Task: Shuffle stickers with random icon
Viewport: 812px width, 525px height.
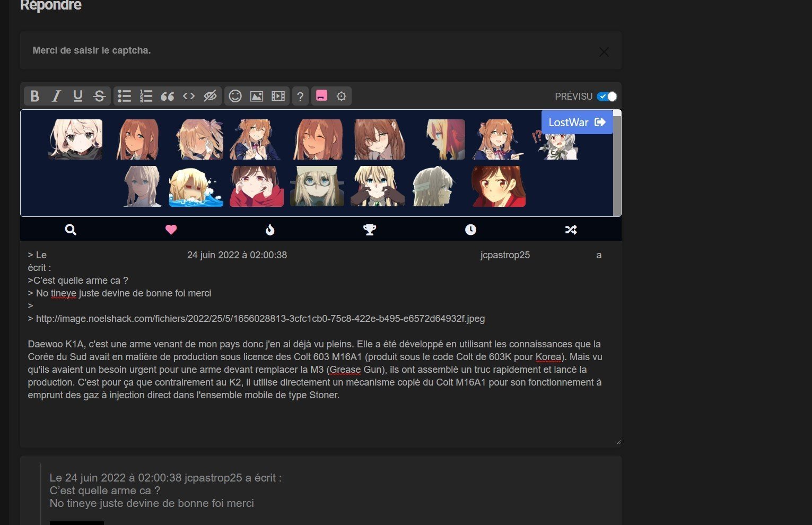Action: pyautogui.click(x=571, y=230)
